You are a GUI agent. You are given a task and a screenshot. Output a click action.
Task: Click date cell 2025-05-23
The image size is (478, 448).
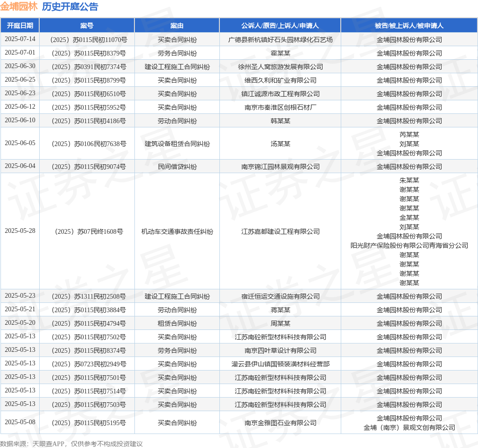tap(20, 295)
